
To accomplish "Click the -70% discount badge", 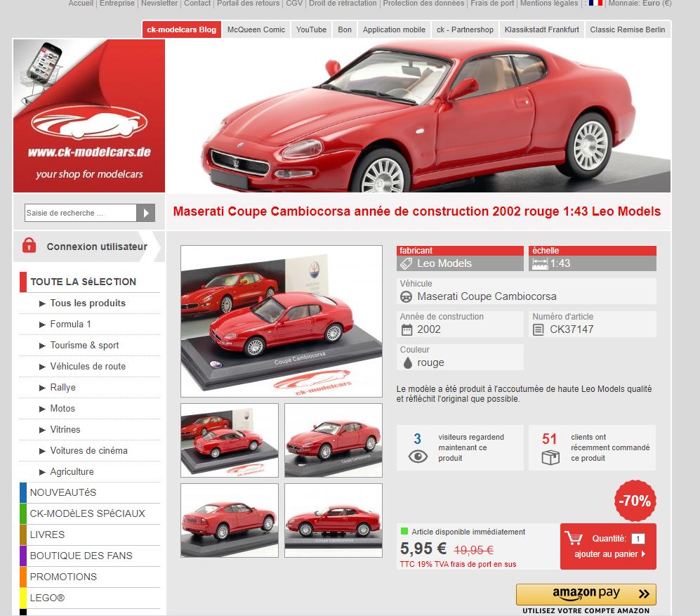I will (x=635, y=500).
